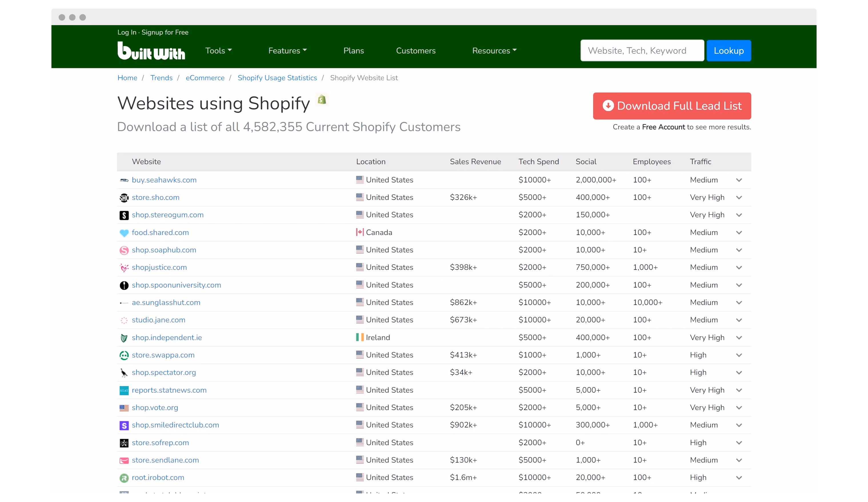868x502 pixels.
Task: Open the Tools dropdown menu
Action: point(218,51)
